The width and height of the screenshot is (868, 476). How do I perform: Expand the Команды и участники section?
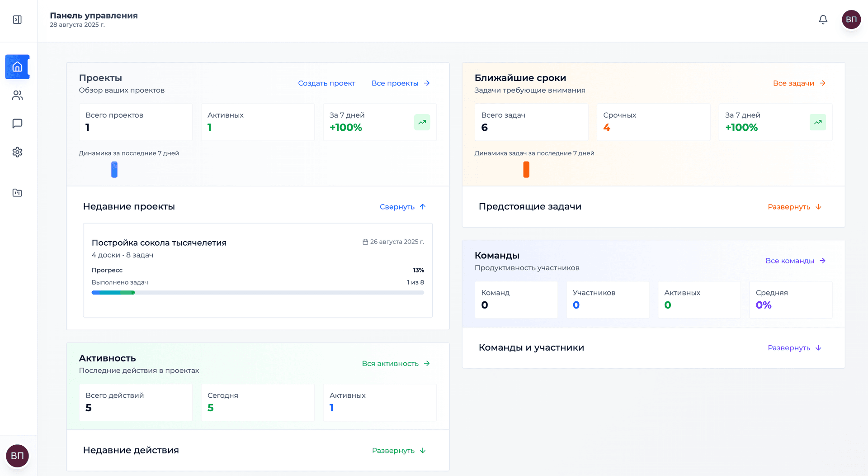click(x=794, y=348)
